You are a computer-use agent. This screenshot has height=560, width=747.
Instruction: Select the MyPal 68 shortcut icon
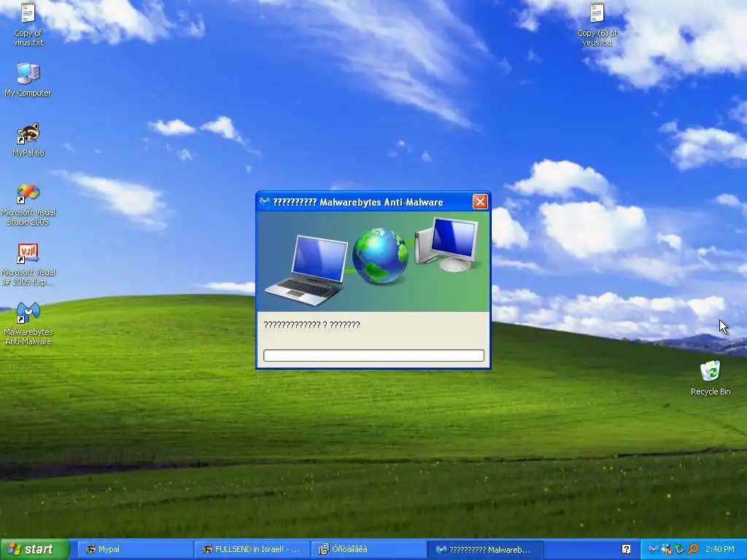coord(28,139)
